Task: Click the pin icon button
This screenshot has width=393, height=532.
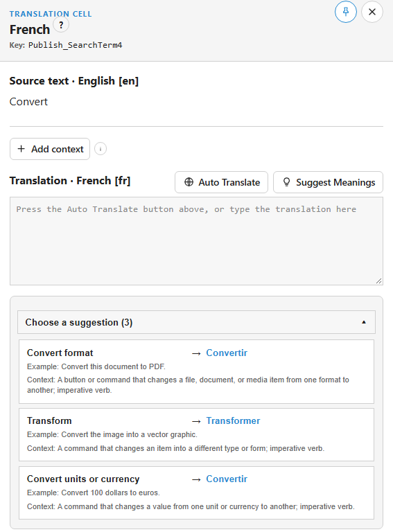Action: coord(345,12)
